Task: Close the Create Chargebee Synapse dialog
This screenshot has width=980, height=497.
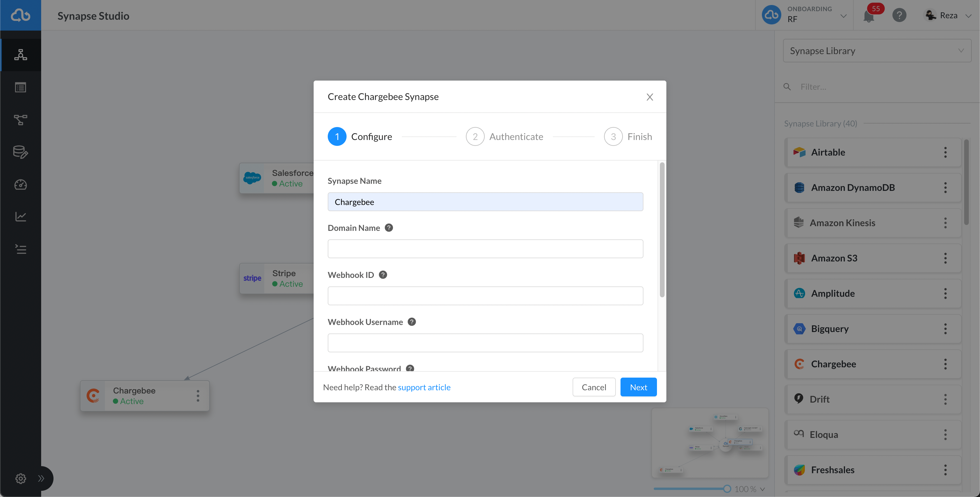Action: pyautogui.click(x=650, y=97)
